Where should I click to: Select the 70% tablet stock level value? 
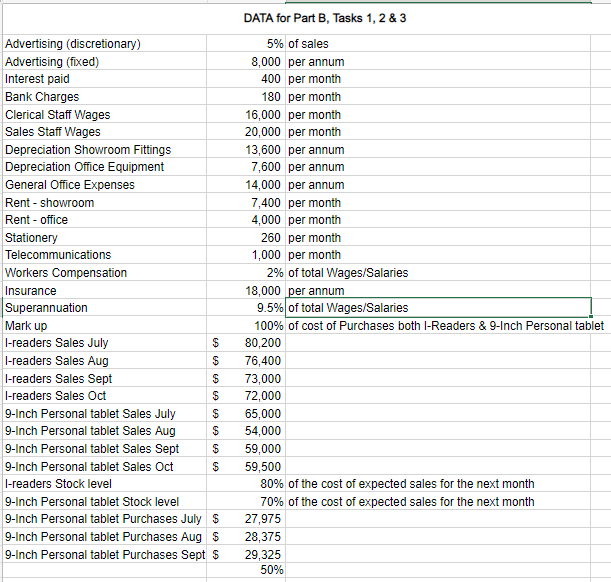click(x=246, y=502)
